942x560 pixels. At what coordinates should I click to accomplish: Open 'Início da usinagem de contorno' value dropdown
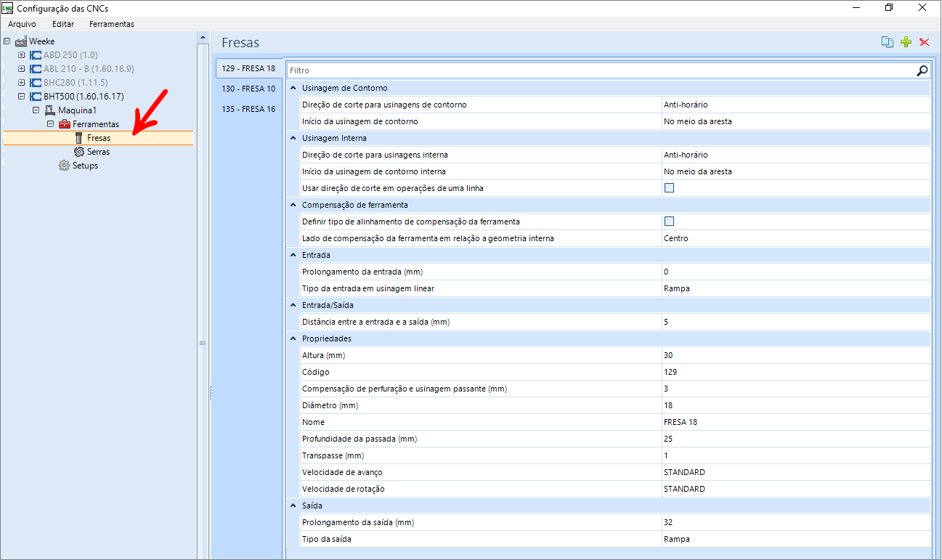coord(796,121)
